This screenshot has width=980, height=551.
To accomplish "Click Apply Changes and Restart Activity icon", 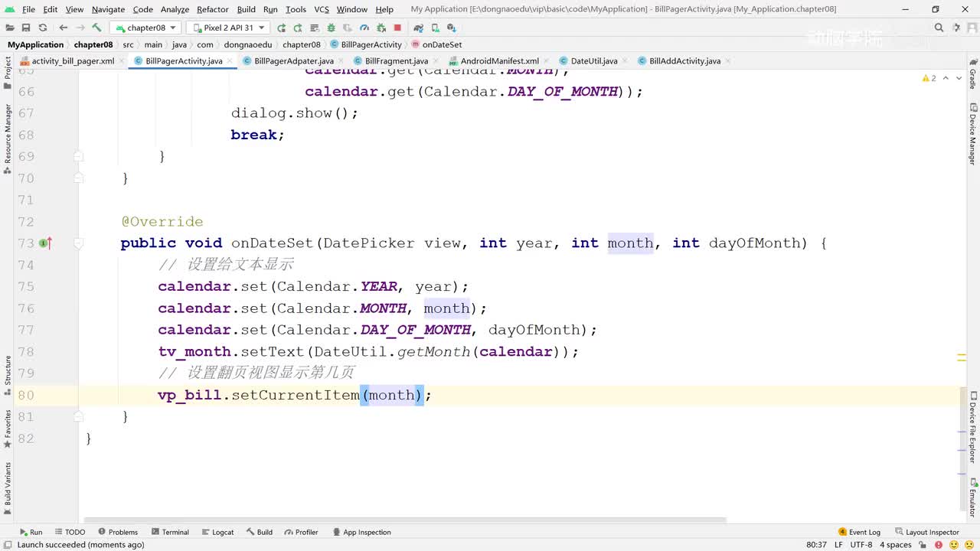I will click(298, 28).
